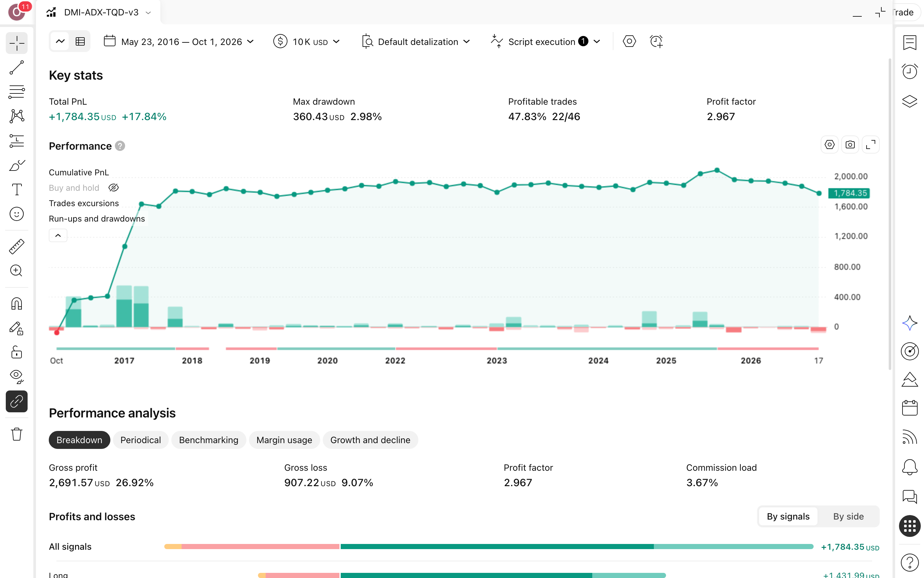Switch to list of trades table view
Screen dimensions: 924x578
click(x=80, y=41)
